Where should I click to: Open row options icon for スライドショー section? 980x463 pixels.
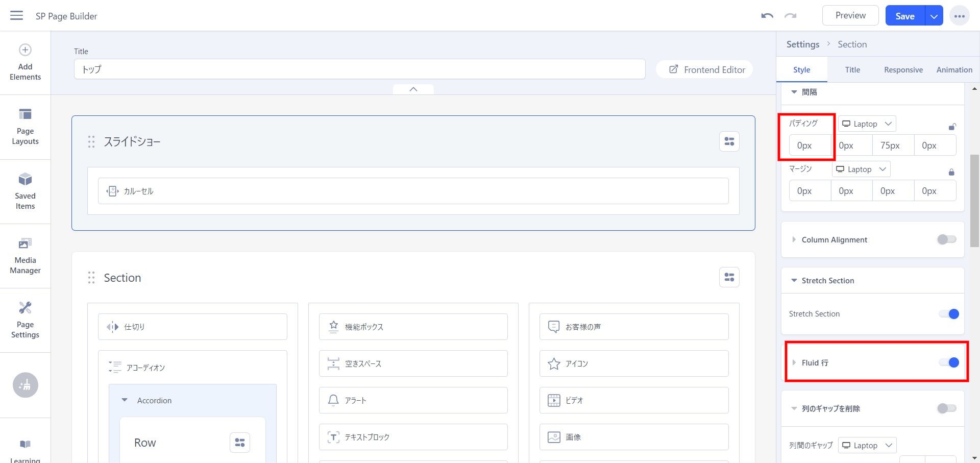click(729, 141)
